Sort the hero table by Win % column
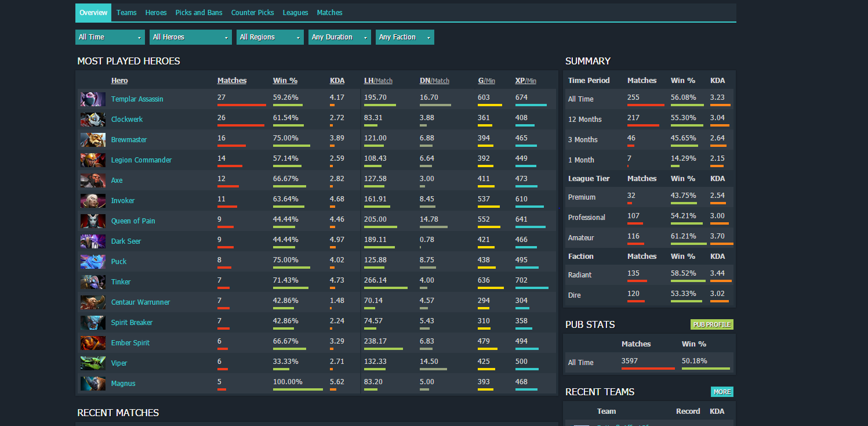868x426 pixels. click(285, 81)
